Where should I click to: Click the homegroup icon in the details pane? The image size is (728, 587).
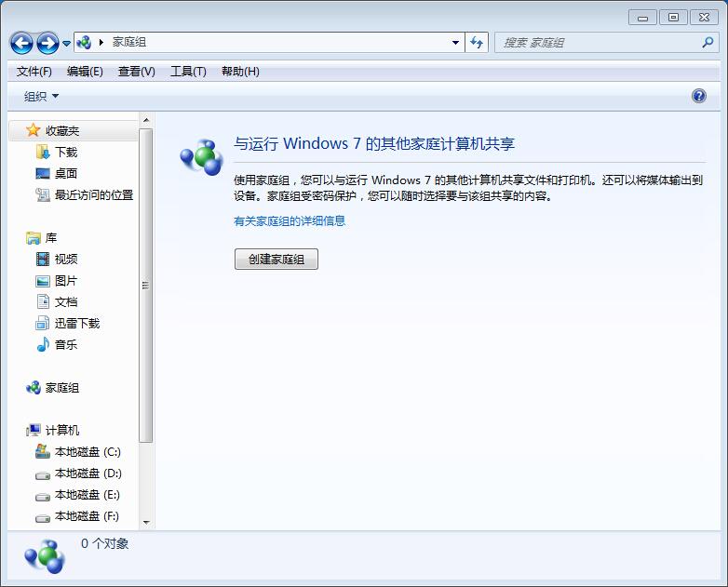(x=45, y=556)
